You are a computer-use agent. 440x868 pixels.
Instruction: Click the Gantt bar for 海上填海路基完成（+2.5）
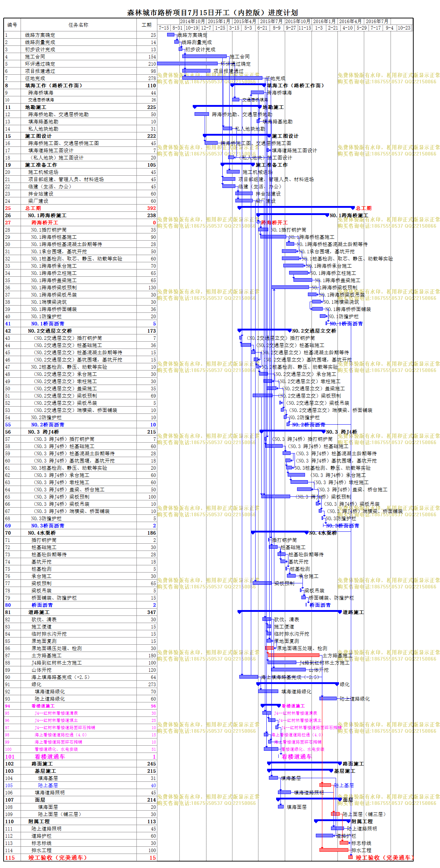(249, 677)
